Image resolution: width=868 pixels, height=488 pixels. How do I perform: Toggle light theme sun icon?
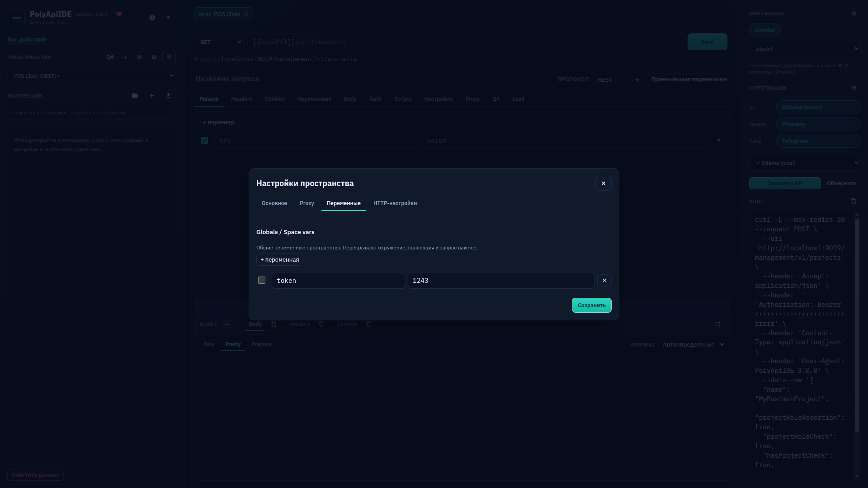pos(168,18)
